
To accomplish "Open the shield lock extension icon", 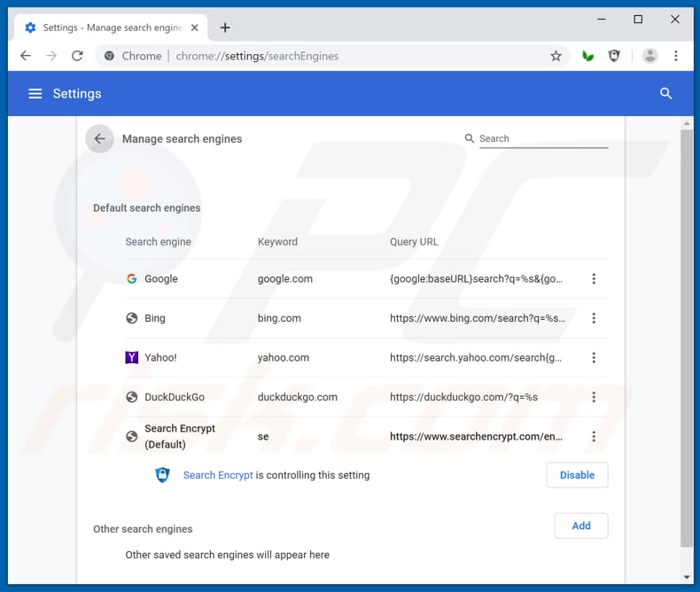I will click(614, 56).
